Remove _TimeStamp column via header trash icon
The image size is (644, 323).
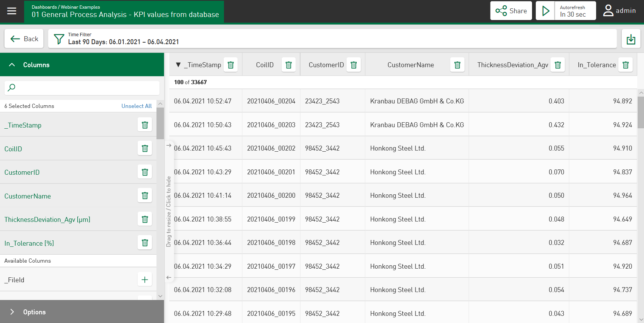pos(231,65)
